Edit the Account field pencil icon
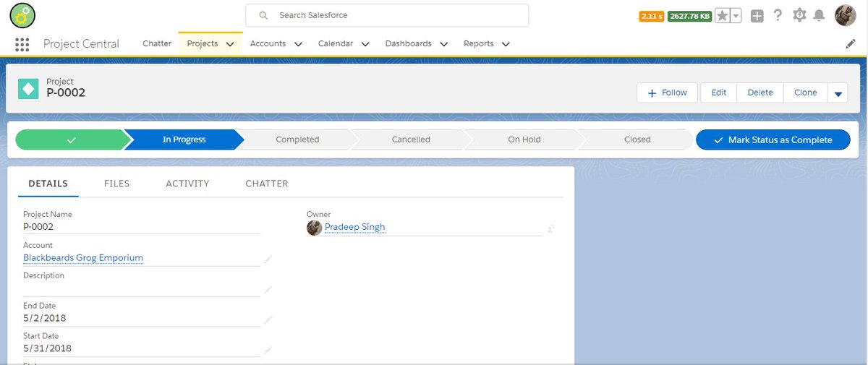Viewport: 868px width, 365px height. [268, 259]
